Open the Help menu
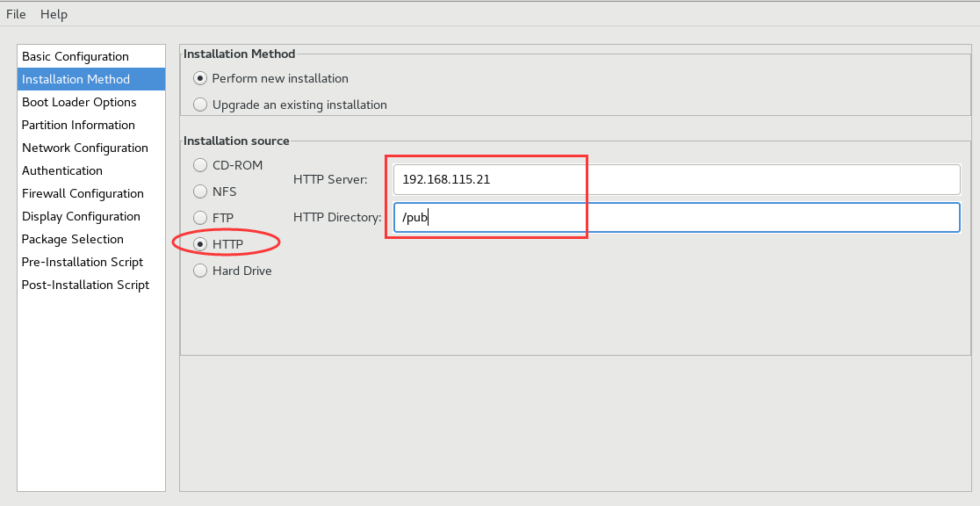Viewport: 980px width, 506px height. (54, 14)
